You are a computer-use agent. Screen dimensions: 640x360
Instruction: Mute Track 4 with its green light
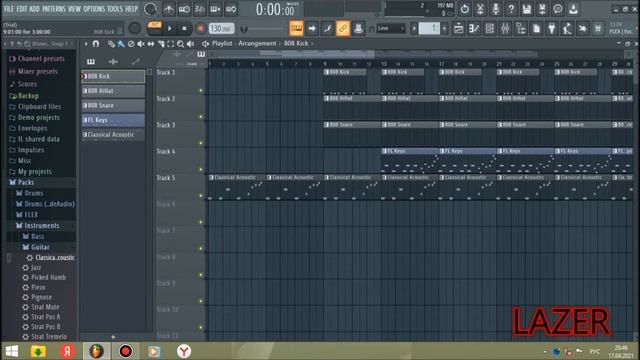200,169
